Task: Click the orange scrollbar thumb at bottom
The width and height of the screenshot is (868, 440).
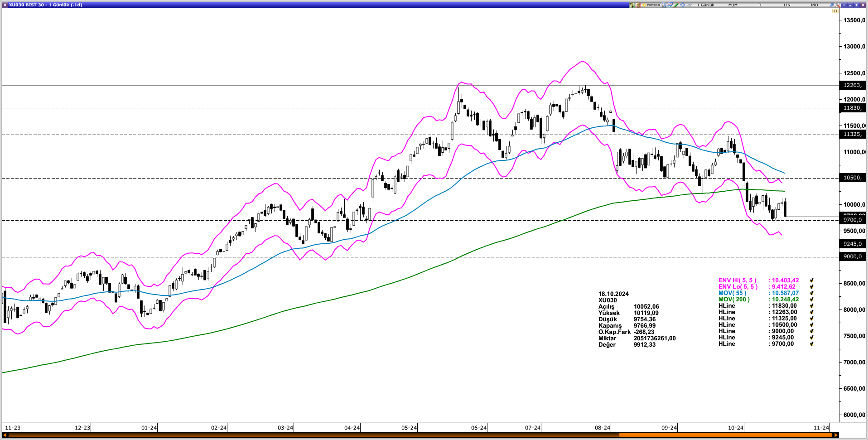Action: [x=726, y=435]
